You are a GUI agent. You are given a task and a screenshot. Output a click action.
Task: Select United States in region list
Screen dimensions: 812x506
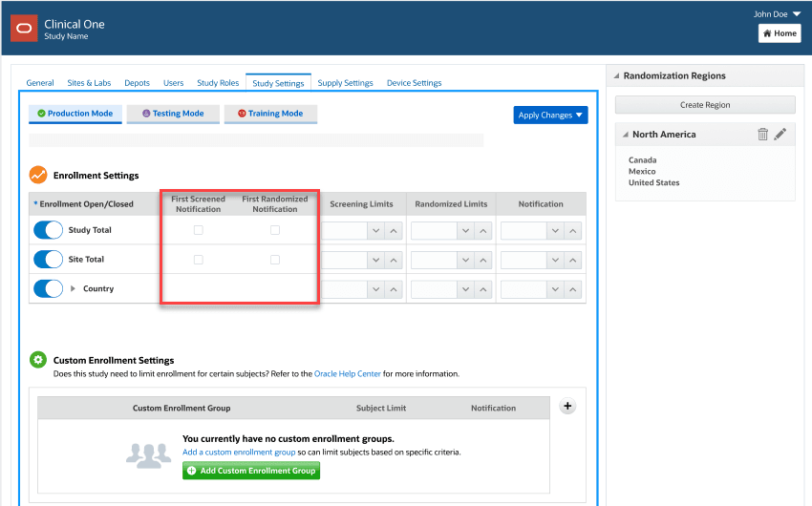[654, 182]
